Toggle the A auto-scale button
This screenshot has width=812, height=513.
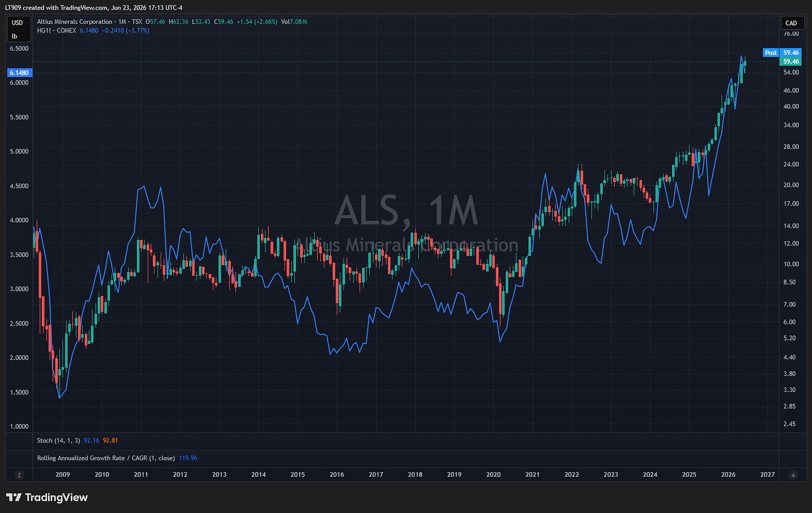tap(793, 475)
